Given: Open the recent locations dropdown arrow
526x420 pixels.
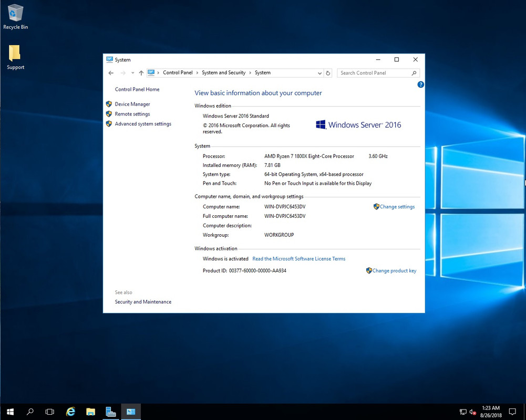Looking at the screenshot, I should click(x=133, y=73).
